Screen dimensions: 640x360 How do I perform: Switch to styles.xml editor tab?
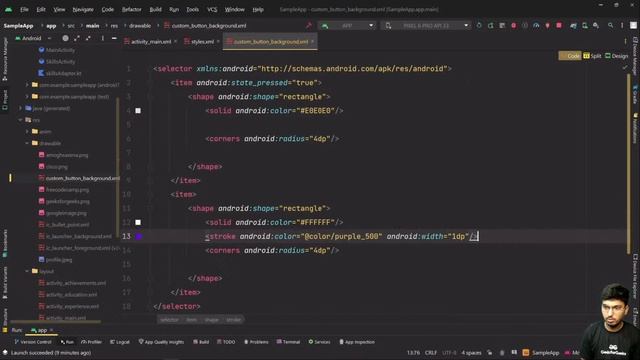tap(202, 42)
